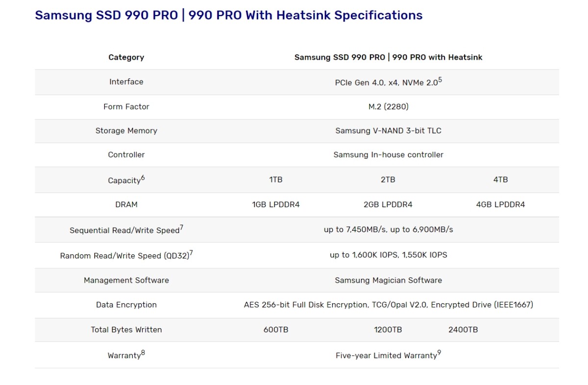The image size is (588, 385).
Task: Select the 600TB Total Bytes Written value
Action: pyautogui.click(x=276, y=330)
